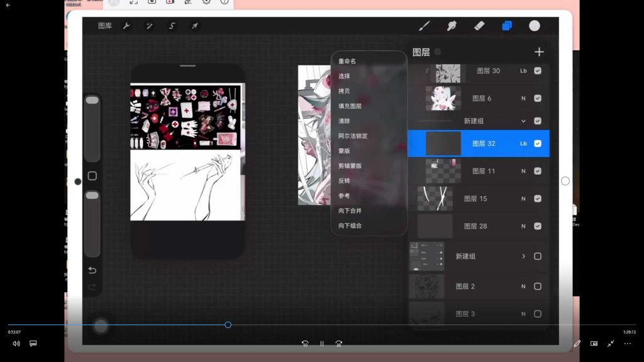The image size is (644, 362).
Task: Exit full screen in the video player
Action: (611, 344)
